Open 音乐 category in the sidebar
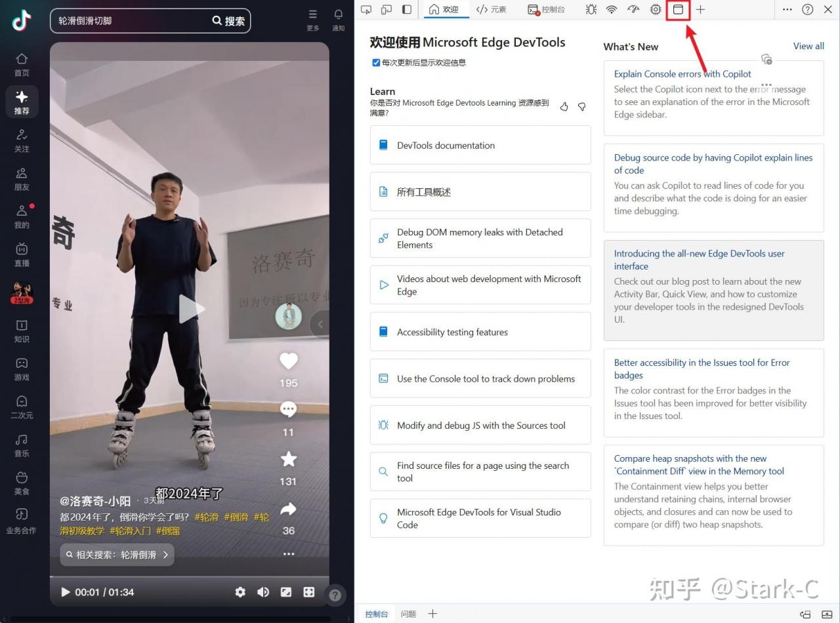840x623 pixels. pos(22,445)
